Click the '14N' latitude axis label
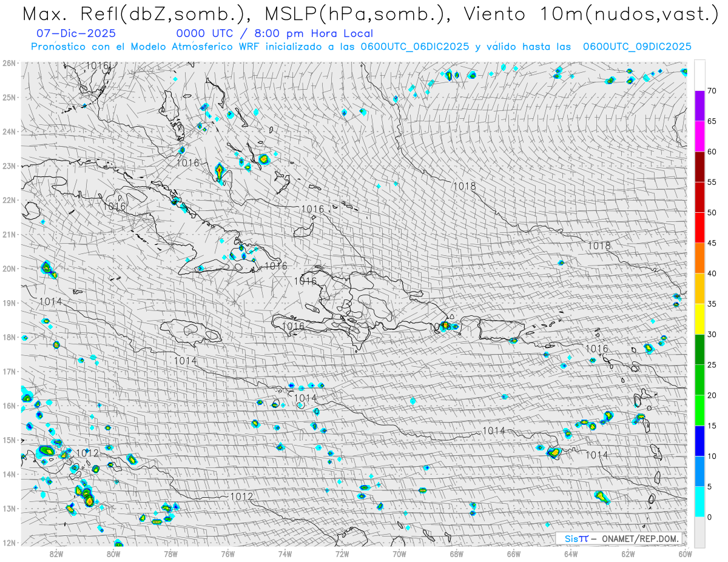This screenshot has width=728, height=562. [x=10, y=474]
